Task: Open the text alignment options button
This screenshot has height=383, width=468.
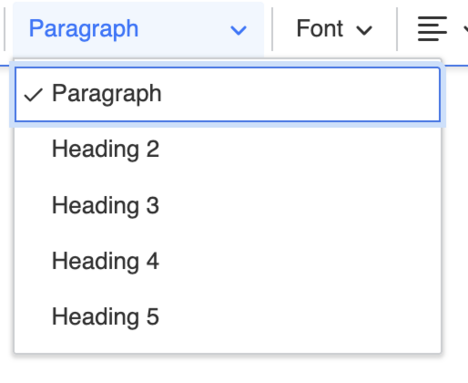Action: click(x=439, y=29)
